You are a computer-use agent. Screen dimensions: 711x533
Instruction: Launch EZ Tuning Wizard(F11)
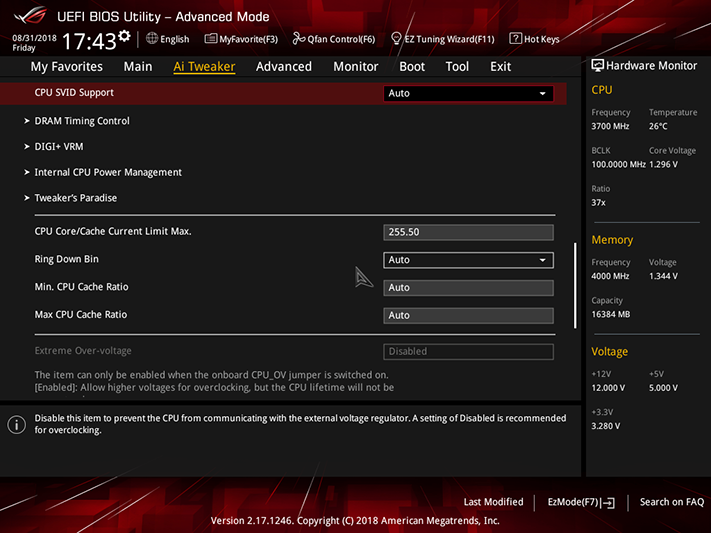pyautogui.click(x=443, y=39)
